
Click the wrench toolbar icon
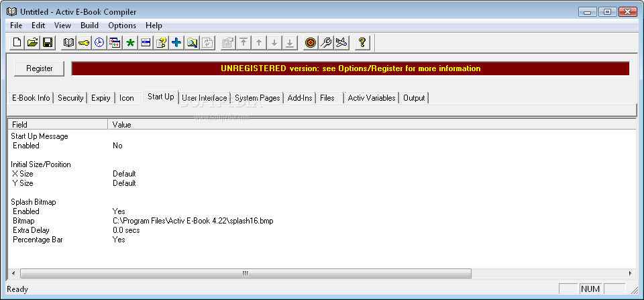(326, 42)
